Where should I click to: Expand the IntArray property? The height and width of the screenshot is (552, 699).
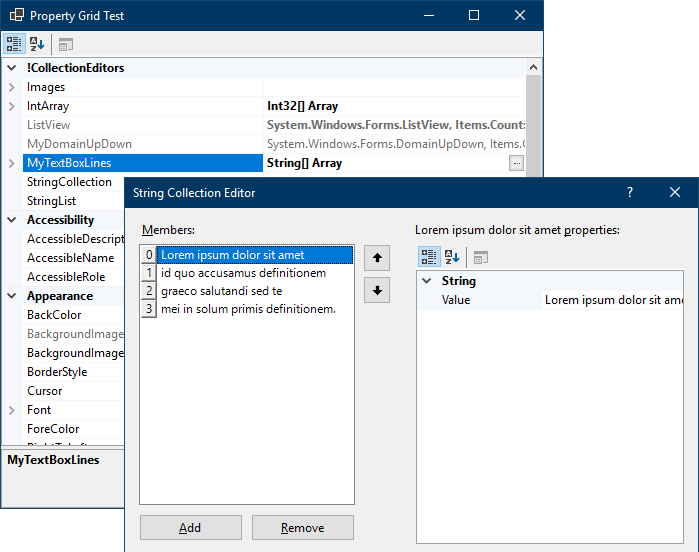[x=12, y=106]
